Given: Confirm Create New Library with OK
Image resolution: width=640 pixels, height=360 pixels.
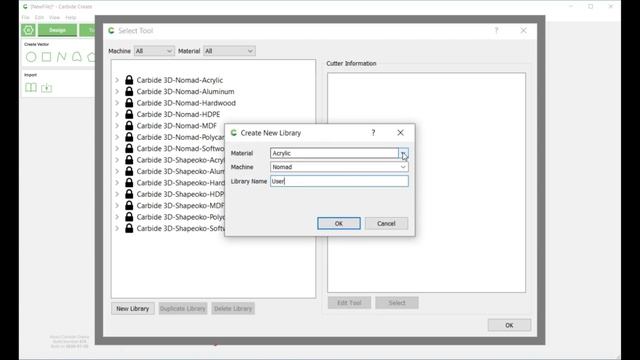Looking at the screenshot, I should click(339, 223).
